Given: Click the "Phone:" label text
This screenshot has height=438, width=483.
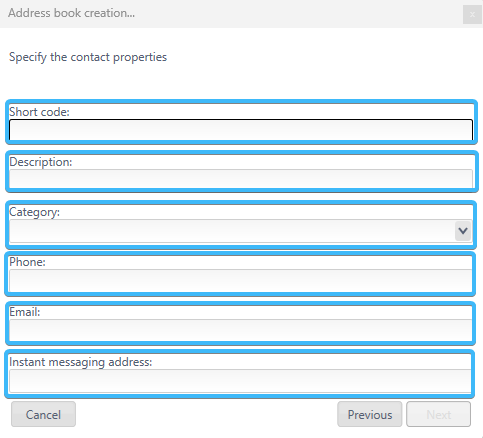Looking at the screenshot, I should point(27,262).
